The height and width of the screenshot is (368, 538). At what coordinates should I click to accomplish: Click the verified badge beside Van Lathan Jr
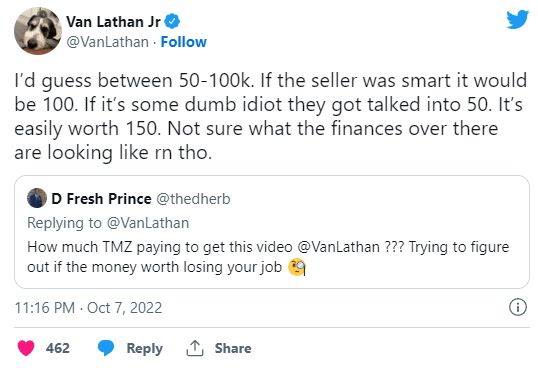click(172, 22)
